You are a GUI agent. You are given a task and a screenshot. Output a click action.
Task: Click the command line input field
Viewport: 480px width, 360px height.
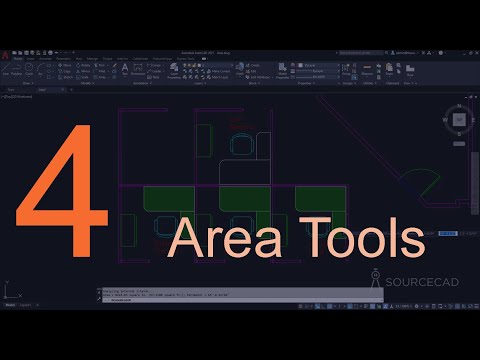click(243, 300)
